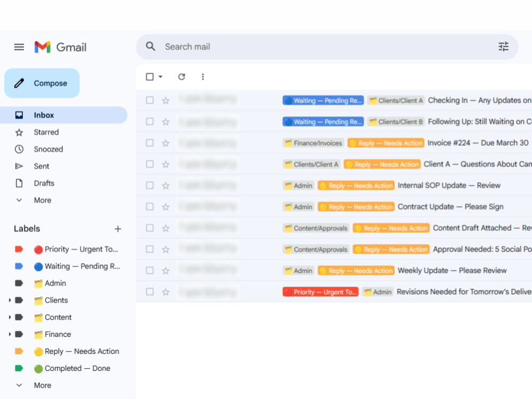This screenshot has height=399, width=532.
Task: Open the Inbox folder
Action: 64,115
